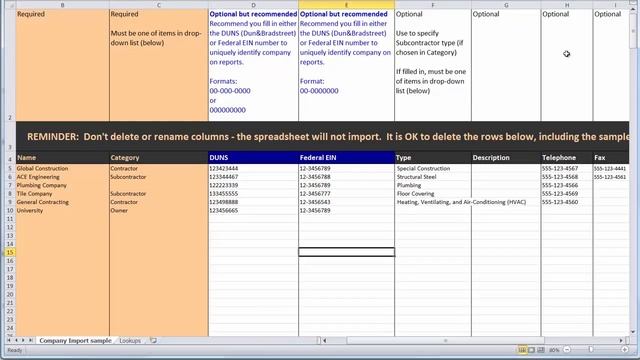640x360 pixels.
Task: Click horizontal scrollbar left arrow
Action: 325,340
